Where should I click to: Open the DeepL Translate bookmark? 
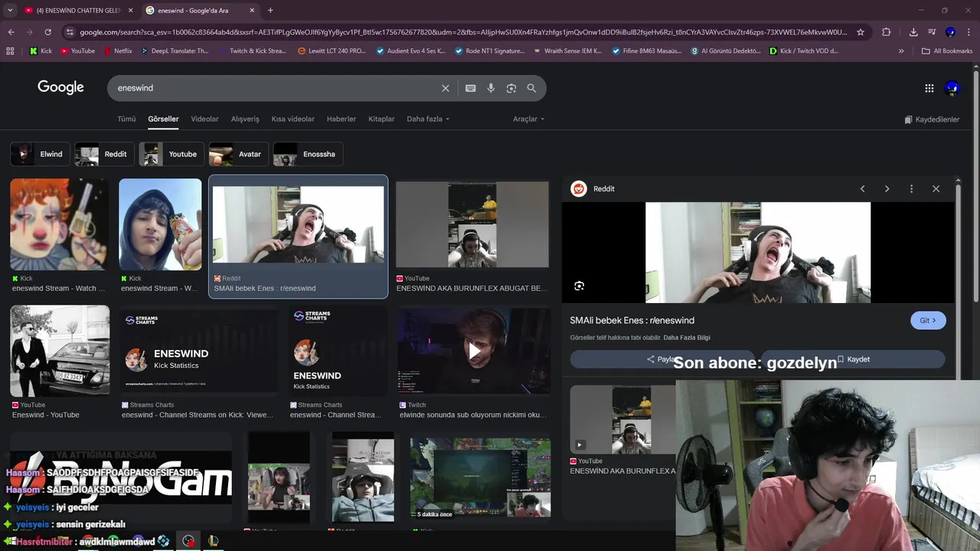click(x=173, y=51)
